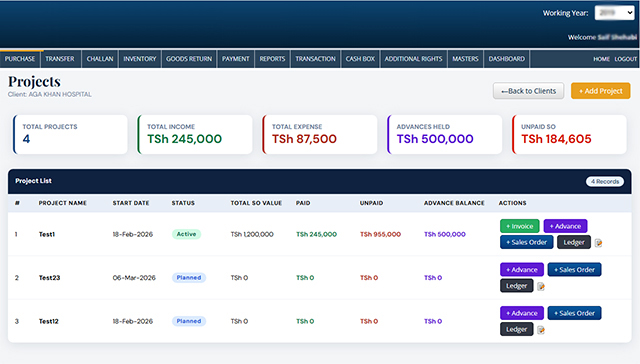The height and width of the screenshot is (364, 640).
Task: Click the Total SO Value column header
Action: click(x=256, y=203)
